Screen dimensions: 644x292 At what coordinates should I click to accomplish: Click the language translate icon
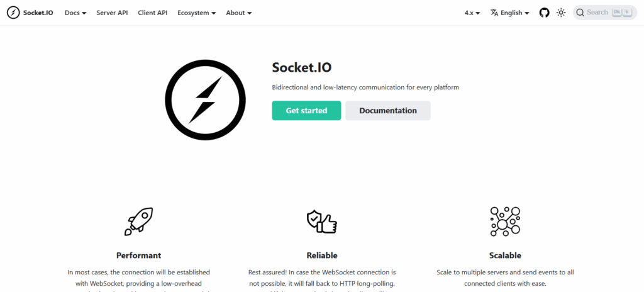click(x=494, y=13)
